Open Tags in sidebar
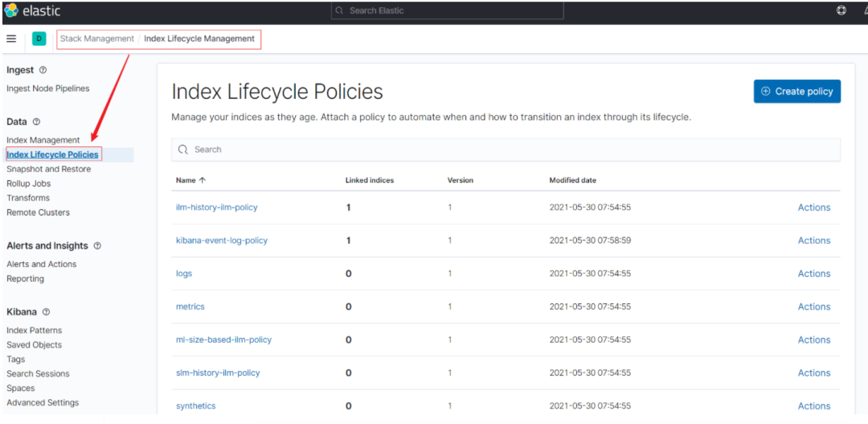The height and width of the screenshot is (424, 868). (x=16, y=359)
